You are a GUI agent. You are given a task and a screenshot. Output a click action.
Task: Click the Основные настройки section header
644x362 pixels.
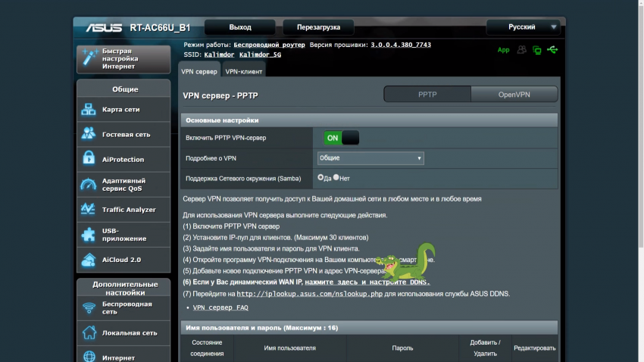[369, 120]
